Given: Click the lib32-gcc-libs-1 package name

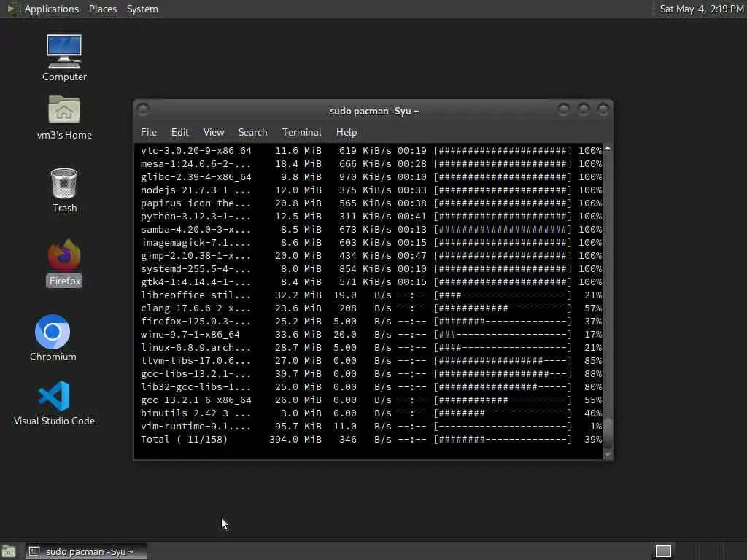Looking at the screenshot, I should coord(196,386).
